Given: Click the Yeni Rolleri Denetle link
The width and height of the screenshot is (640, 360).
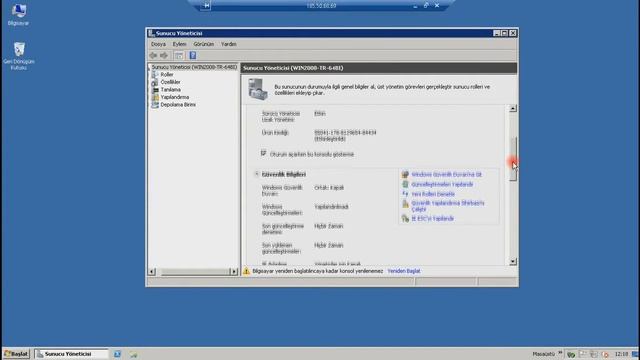Looking at the screenshot, I should [x=433, y=194].
